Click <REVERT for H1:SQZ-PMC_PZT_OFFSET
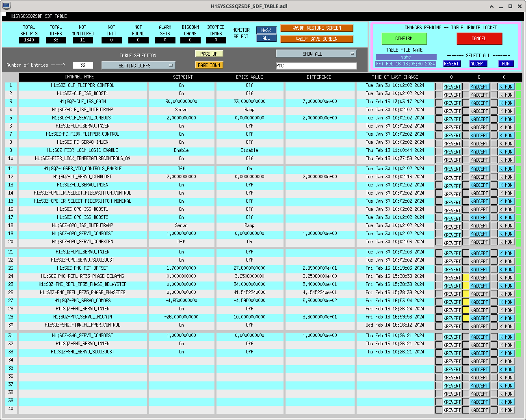This screenshot has width=526, height=420. 452,269
